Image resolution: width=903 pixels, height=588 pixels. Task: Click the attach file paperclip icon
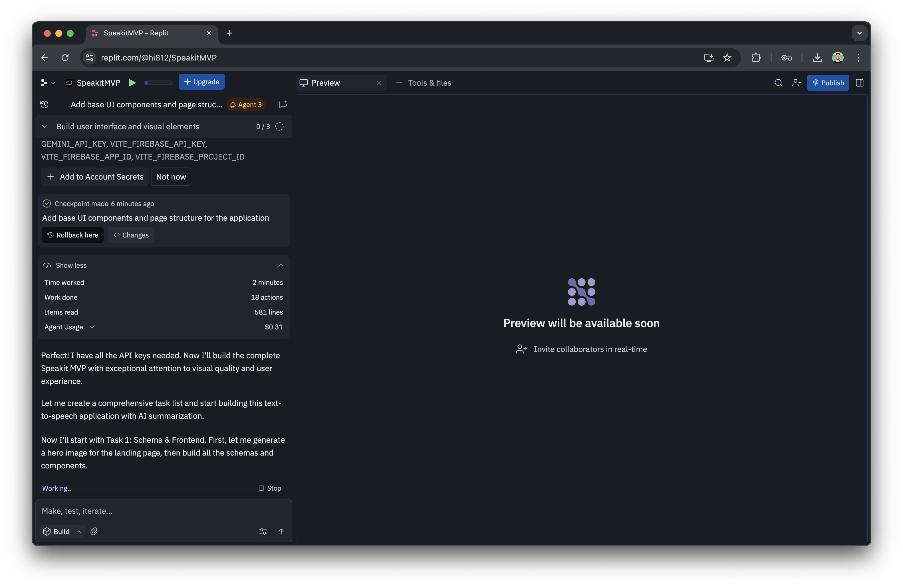pyautogui.click(x=94, y=531)
